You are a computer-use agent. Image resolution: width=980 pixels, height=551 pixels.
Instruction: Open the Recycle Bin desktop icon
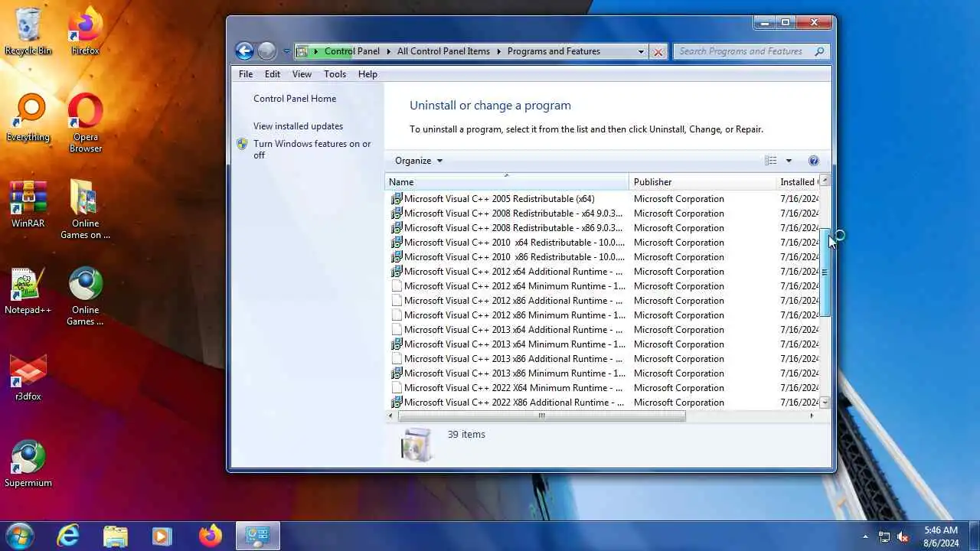coord(28,31)
